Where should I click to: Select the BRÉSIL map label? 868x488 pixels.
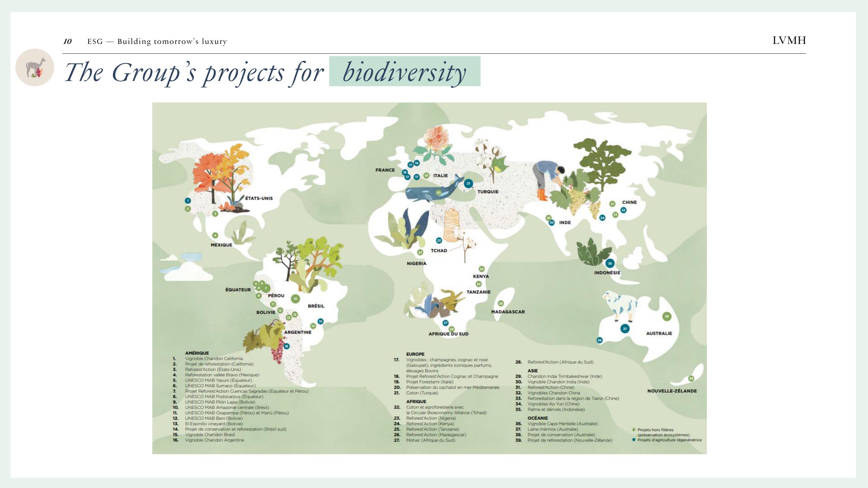[316, 306]
